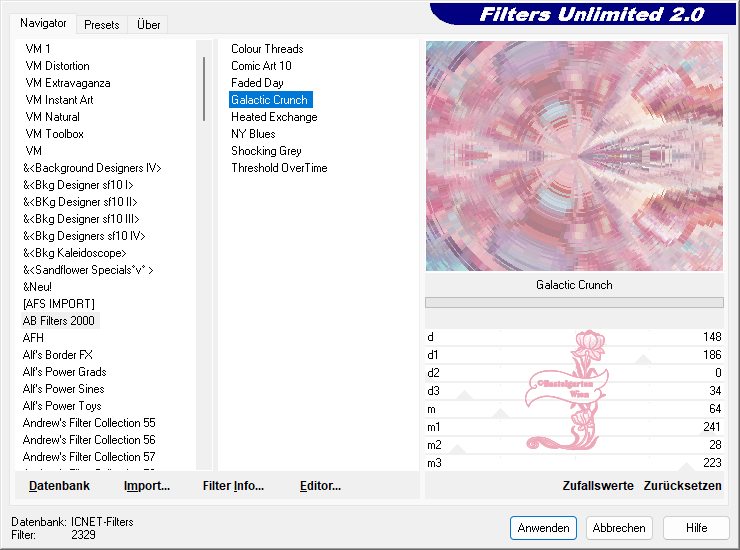Image resolution: width=740 pixels, height=550 pixels.
Task: Choose the Galactic Crunch filter
Action: [x=270, y=100]
